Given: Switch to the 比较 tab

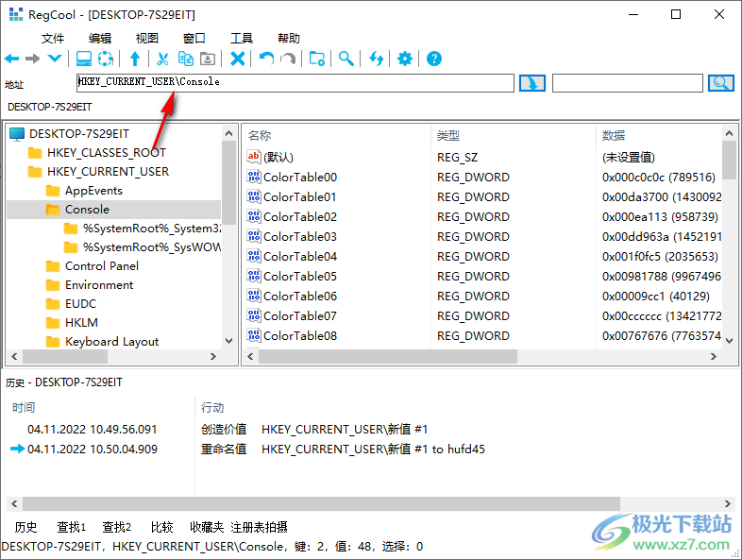Looking at the screenshot, I should (x=161, y=527).
